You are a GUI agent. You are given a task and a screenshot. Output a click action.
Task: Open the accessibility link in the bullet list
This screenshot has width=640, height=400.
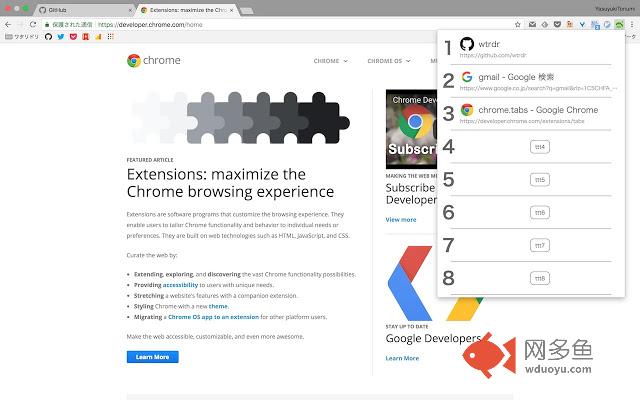tap(180, 285)
